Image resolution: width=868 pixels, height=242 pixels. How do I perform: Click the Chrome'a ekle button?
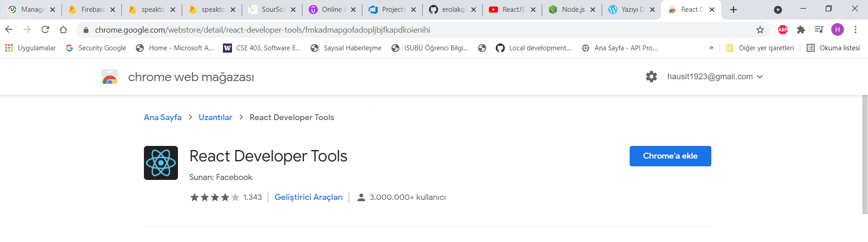[670, 156]
